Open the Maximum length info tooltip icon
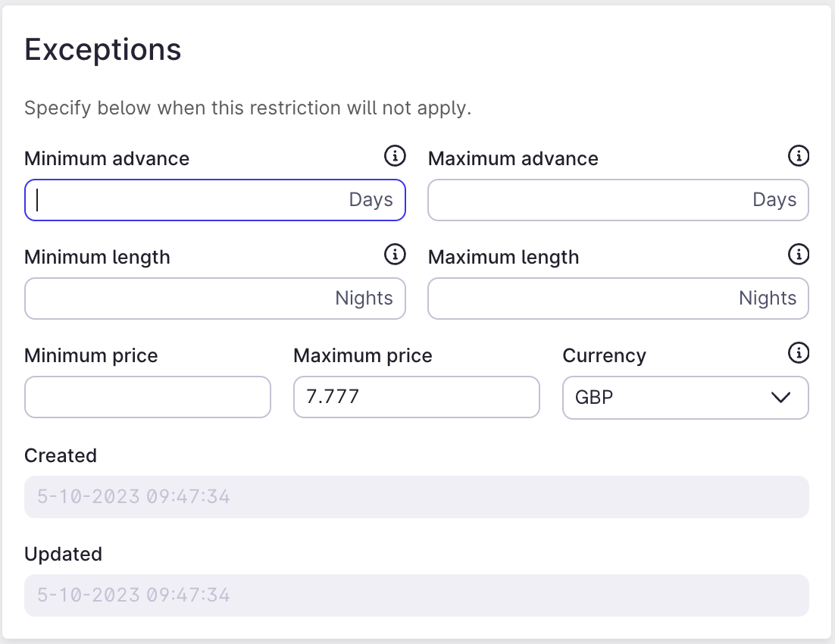The image size is (835, 644). pos(799,254)
